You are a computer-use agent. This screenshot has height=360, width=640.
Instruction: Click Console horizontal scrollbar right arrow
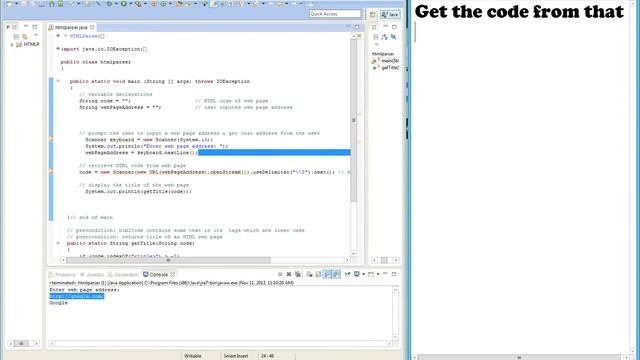point(389,344)
